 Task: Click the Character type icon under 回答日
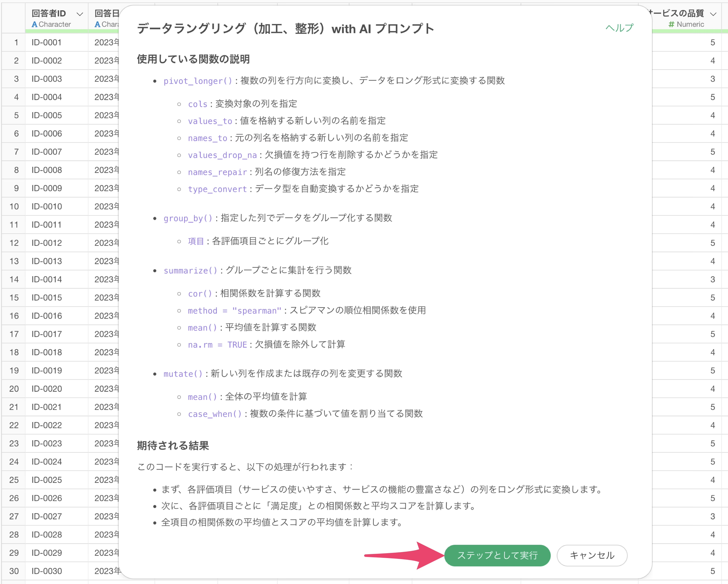coord(97,24)
